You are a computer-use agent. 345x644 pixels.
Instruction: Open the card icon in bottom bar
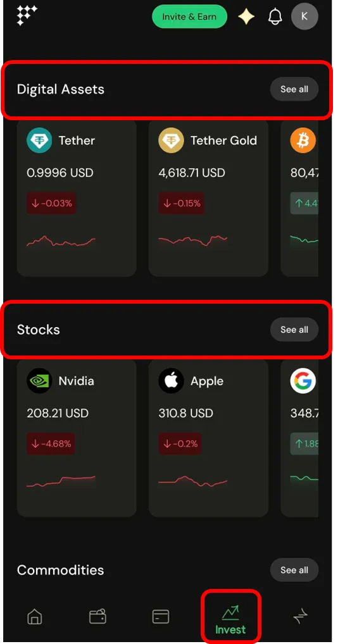[x=160, y=617]
